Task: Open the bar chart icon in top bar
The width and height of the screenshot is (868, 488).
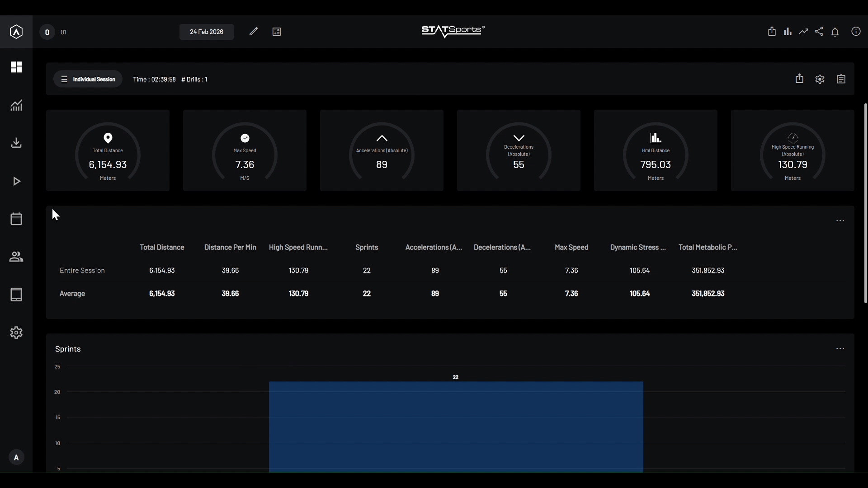Action: pyautogui.click(x=788, y=31)
